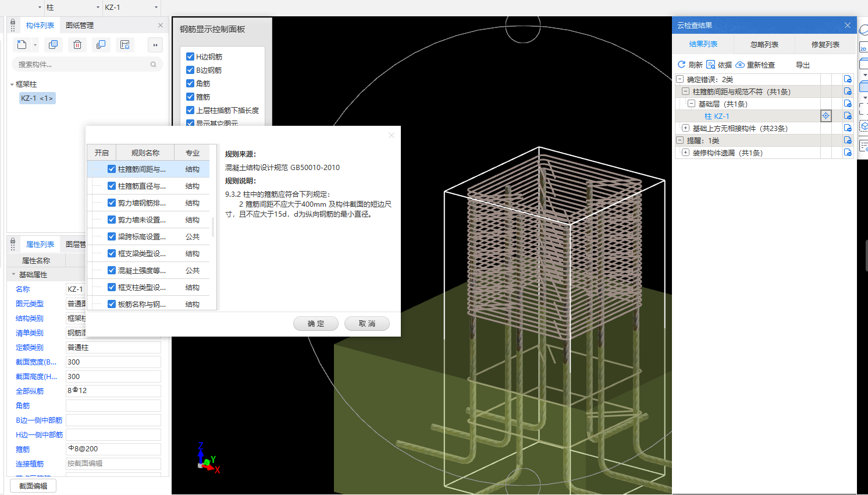Click the 取消 button

coord(367,324)
